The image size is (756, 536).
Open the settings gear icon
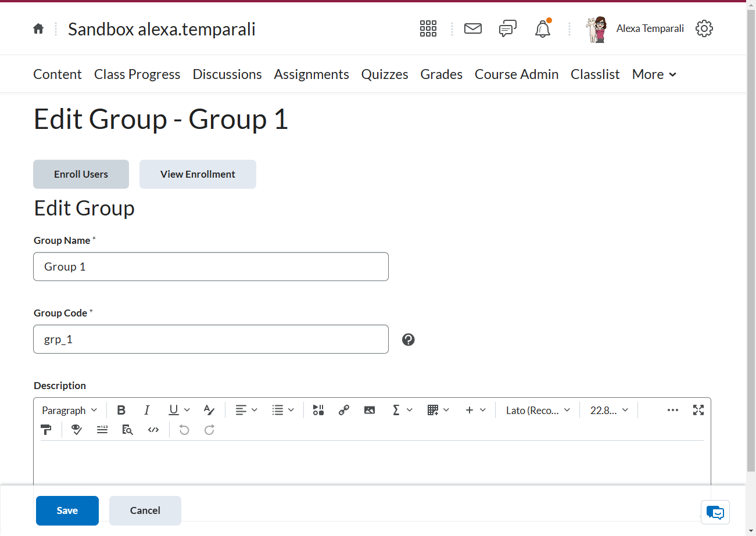click(x=704, y=28)
